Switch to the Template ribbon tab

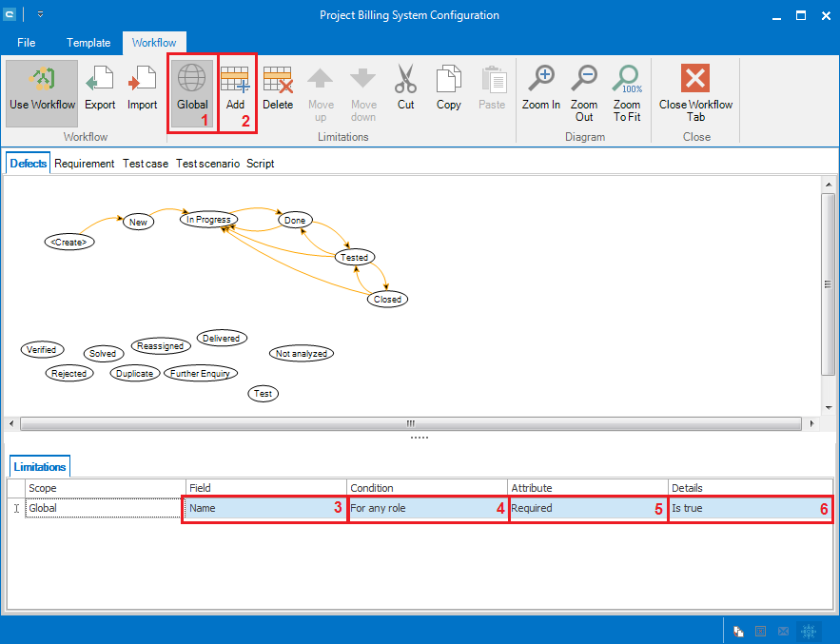(x=88, y=43)
